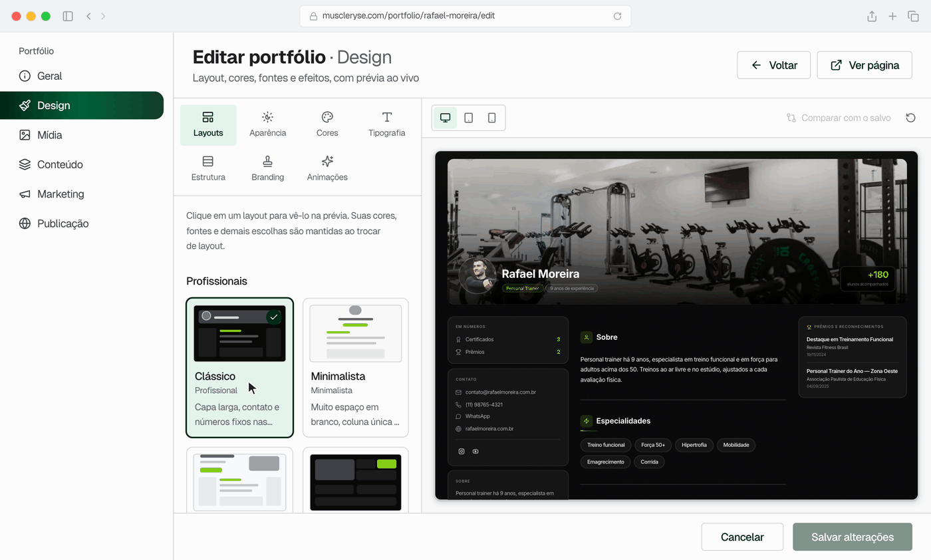
Task: Go back in browser history
Action: 88,16
